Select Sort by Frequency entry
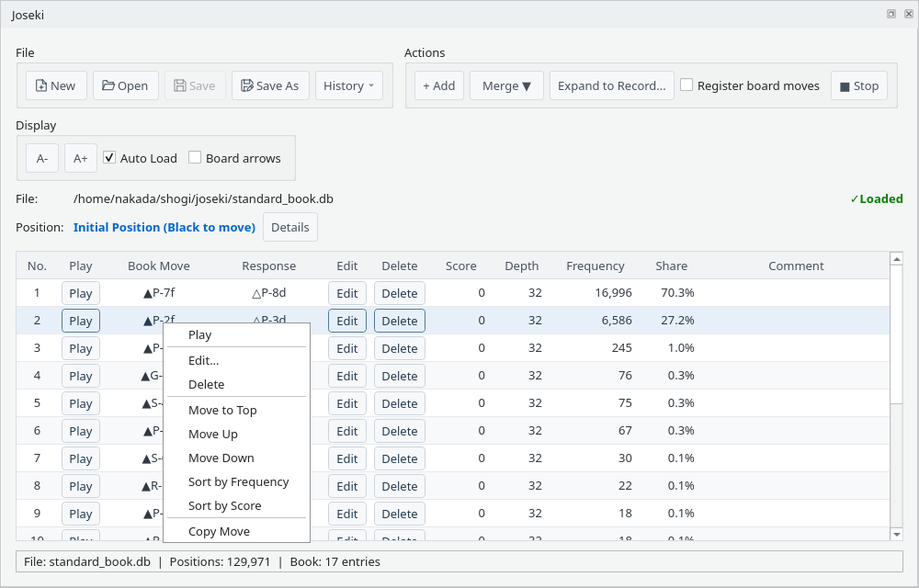Image resolution: width=919 pixels, height=588 pixels. point(236,482)
